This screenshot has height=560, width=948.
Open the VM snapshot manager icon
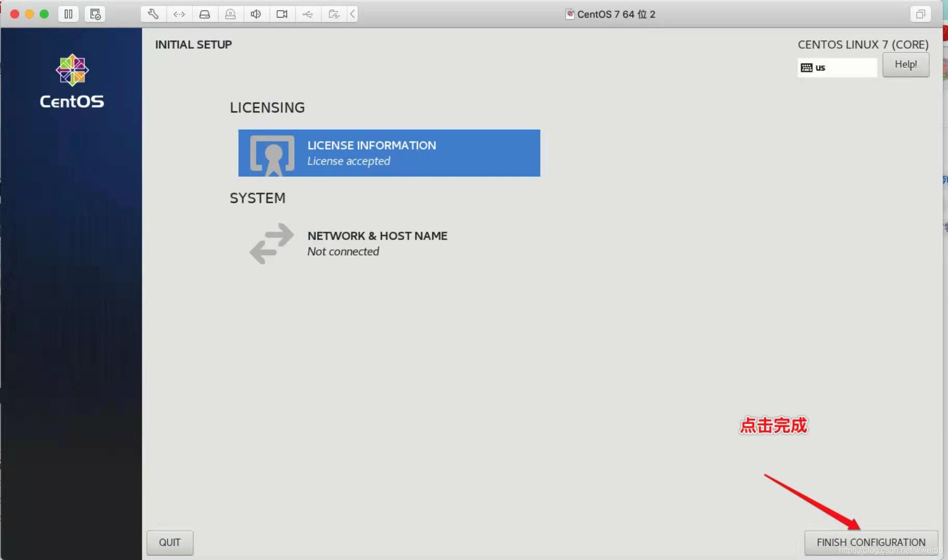95,14
